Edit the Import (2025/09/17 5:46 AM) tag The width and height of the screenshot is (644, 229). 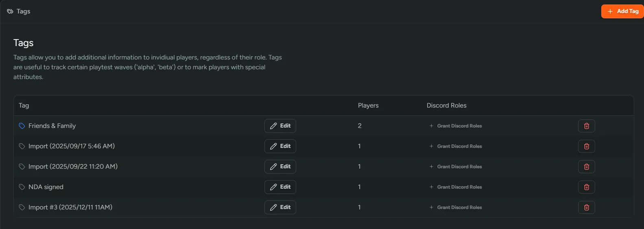tap(280, 146)
